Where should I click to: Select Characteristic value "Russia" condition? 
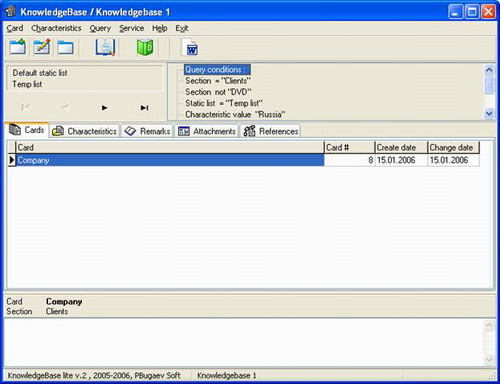coord(235,114)
